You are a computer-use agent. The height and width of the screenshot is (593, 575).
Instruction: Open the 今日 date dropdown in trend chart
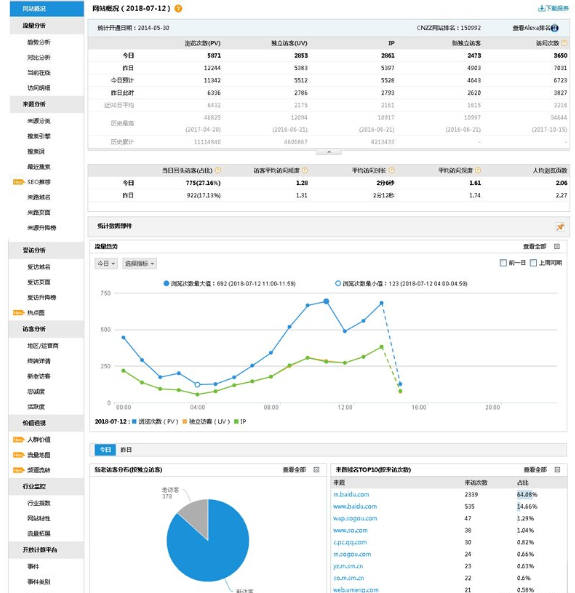pyautogui.click(x=106, y=264)
